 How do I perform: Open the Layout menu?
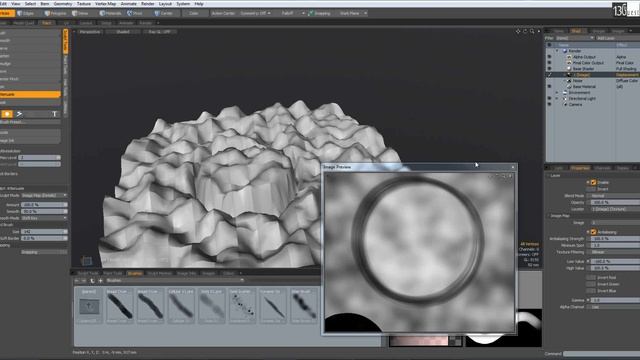(x=165, y=4)
